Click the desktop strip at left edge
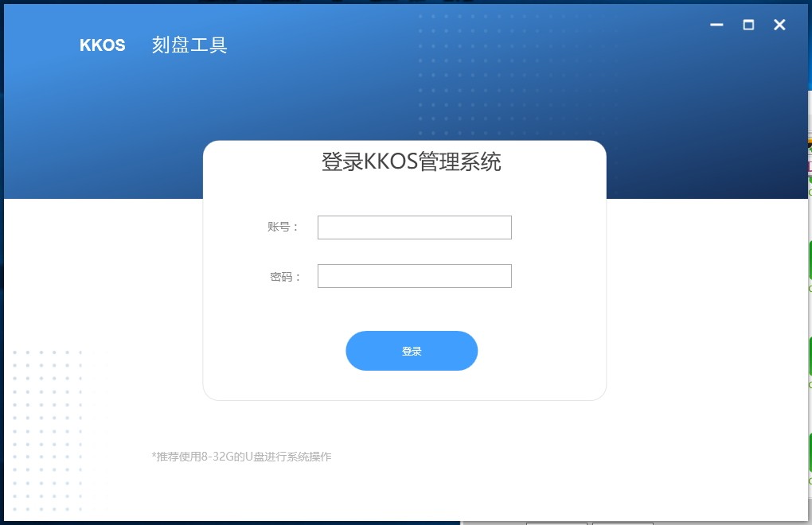Screen dimensions: 812x525 click(2, 259)
